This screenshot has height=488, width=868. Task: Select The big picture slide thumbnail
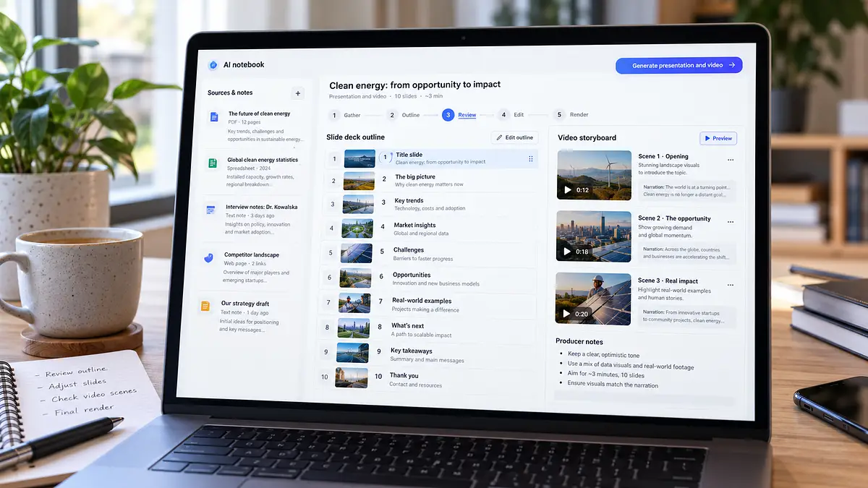click(359, 181)
